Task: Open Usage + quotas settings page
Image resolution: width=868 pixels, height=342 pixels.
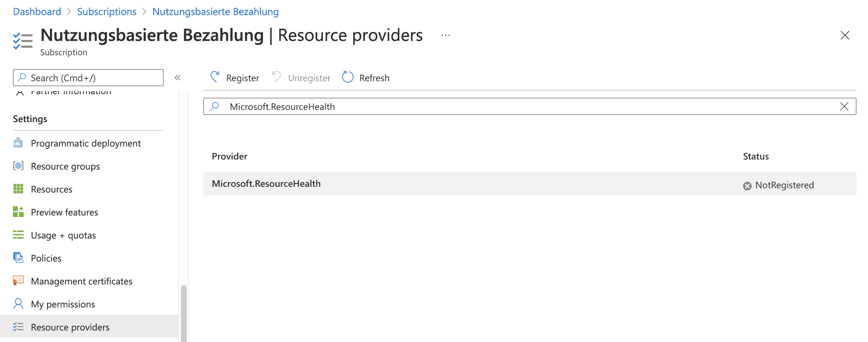Action: (63, 235)
